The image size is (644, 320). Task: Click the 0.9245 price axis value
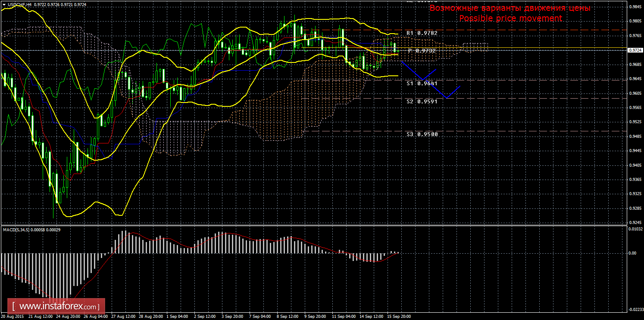click(x=635, y=223)
